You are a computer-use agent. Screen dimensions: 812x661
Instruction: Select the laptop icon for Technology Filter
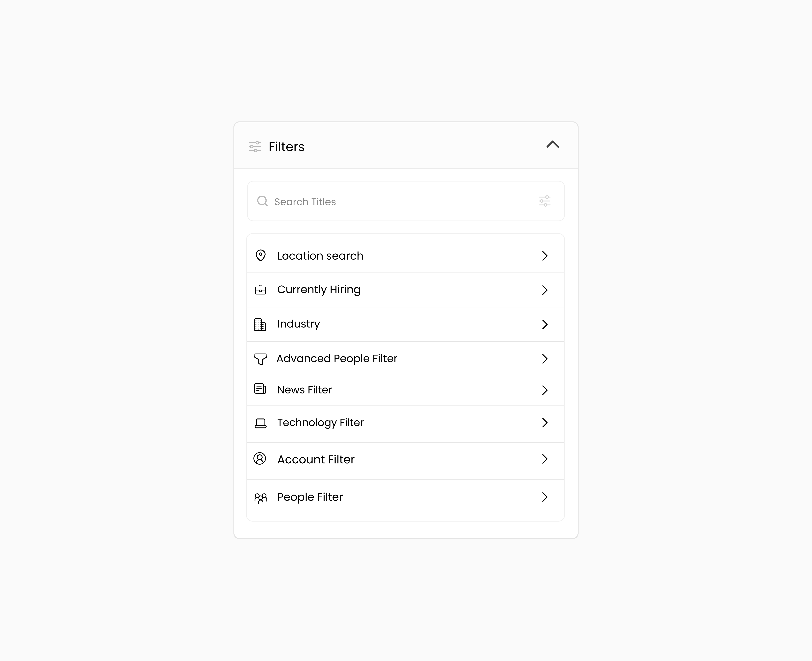click(x=260, y=423)
